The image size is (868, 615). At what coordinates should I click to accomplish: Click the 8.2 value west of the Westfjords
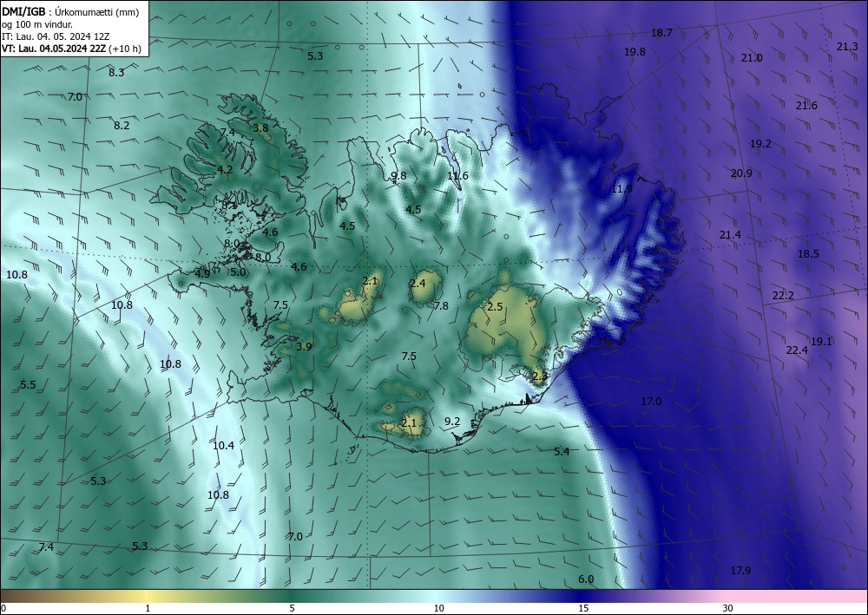pos(122,126)
